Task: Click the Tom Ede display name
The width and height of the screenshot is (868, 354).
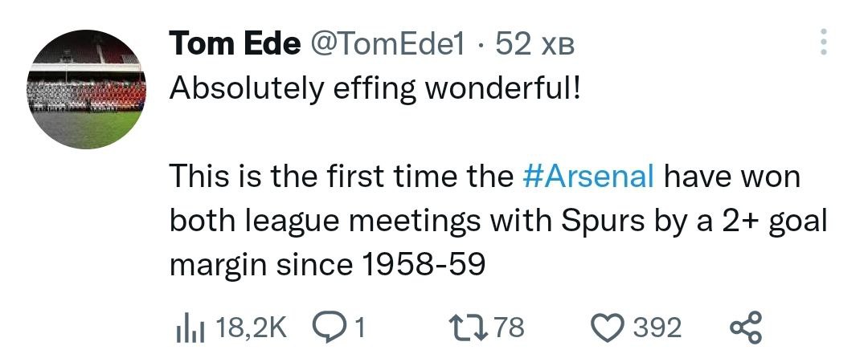Action: pos(235,45)
